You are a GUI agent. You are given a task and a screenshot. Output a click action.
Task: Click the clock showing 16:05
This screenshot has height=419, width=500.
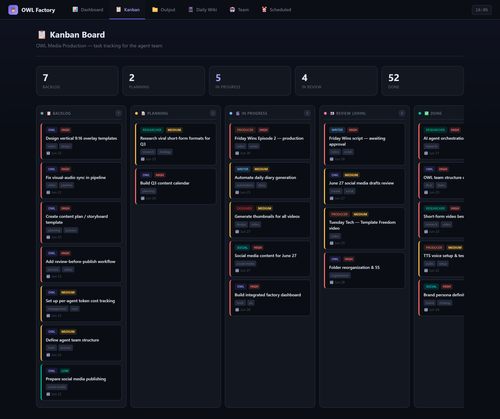(482, 10)
